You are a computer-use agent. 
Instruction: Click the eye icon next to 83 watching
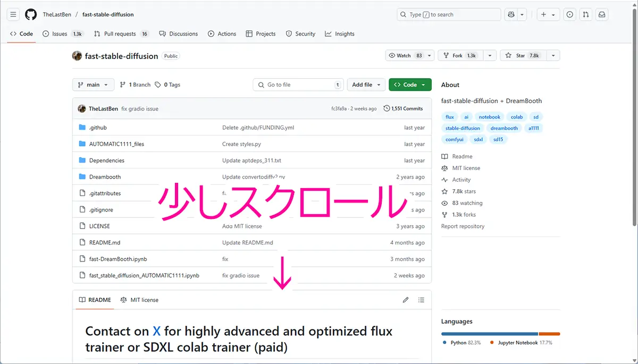[x=444, y=203]
